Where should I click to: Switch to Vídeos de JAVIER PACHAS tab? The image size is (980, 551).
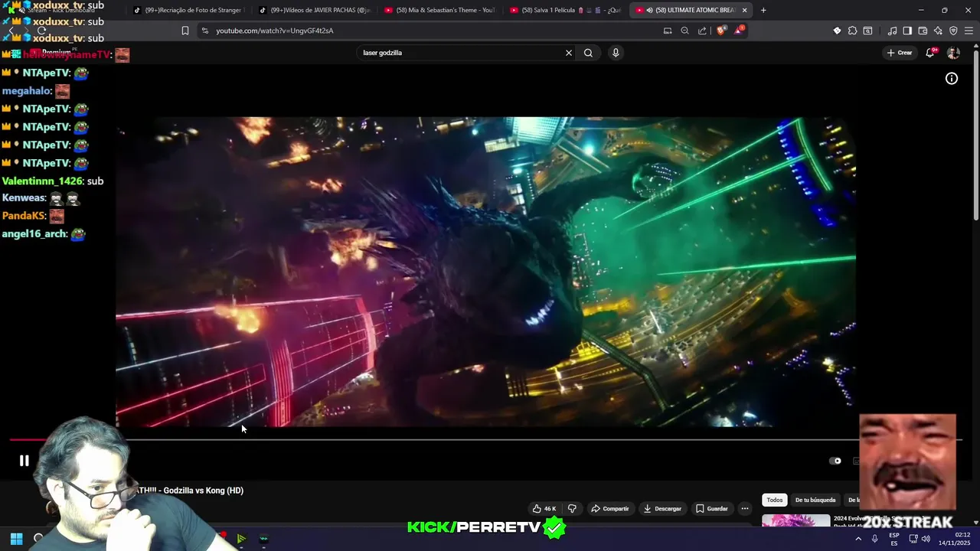(x=313, y=10)
